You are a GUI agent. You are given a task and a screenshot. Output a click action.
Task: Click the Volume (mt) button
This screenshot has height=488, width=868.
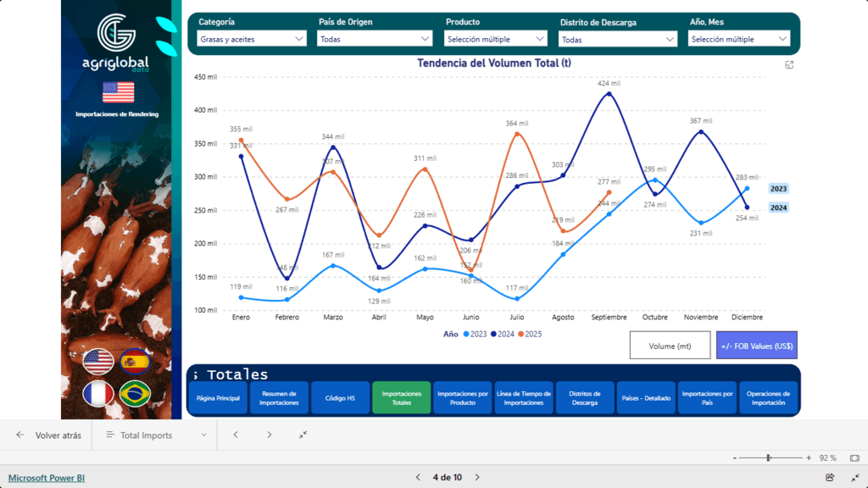point(670,346)
